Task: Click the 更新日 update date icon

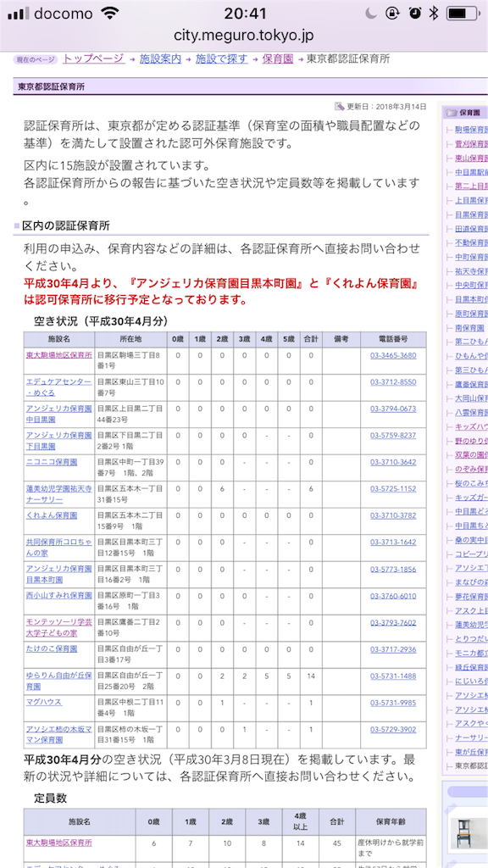Action: [339, 106]
